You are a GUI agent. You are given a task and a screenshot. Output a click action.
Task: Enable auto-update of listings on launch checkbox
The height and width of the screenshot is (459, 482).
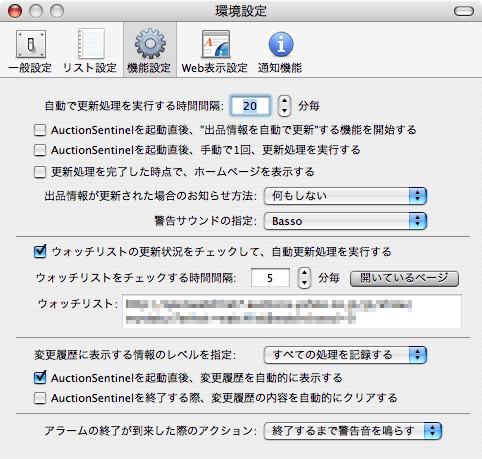(40, 130)
